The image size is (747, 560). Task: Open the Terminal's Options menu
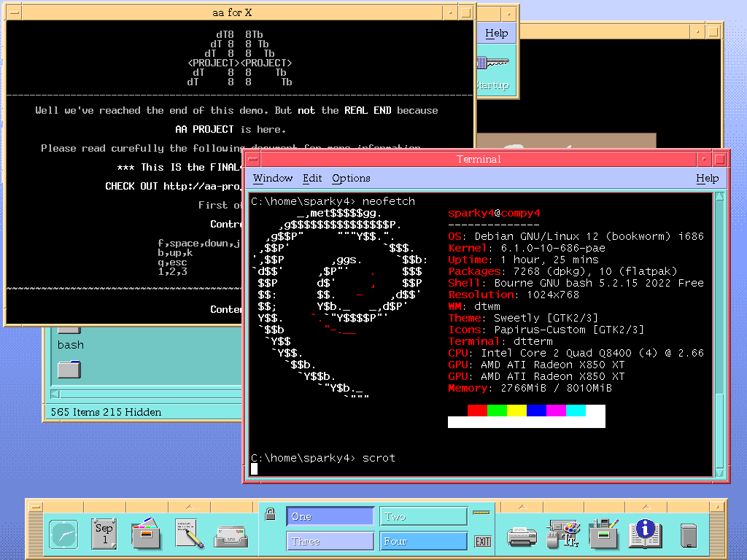click(x=351, y=178)
